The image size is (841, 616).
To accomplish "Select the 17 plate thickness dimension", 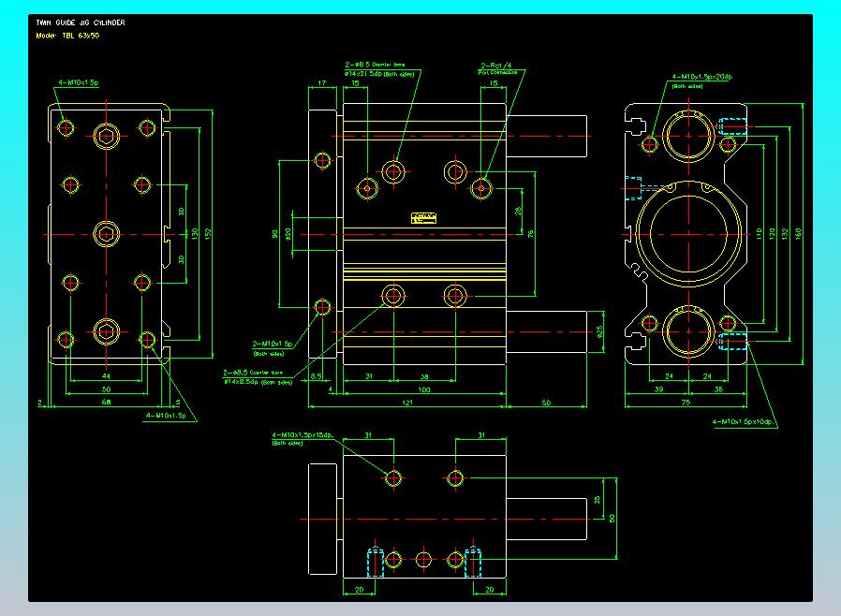I will pyautogui.click(x=322, y=82).
